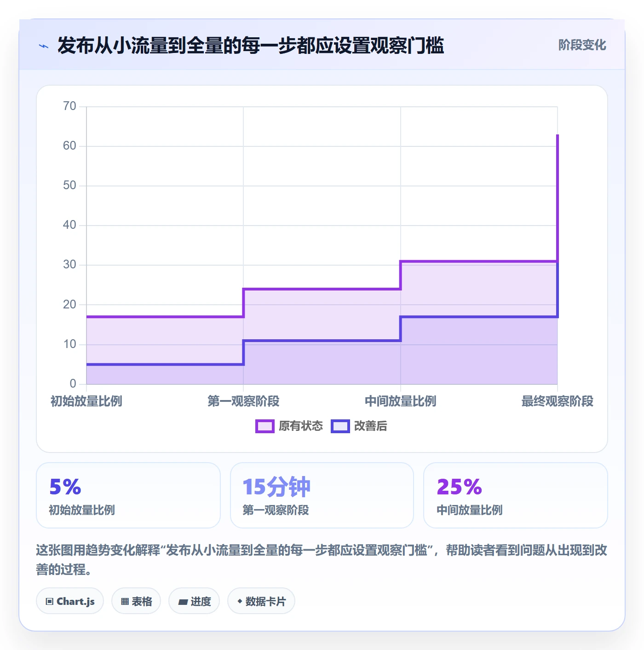Click the y-axis value 40
Viewport: 644px width, 650px height.
tap(69, 225)
